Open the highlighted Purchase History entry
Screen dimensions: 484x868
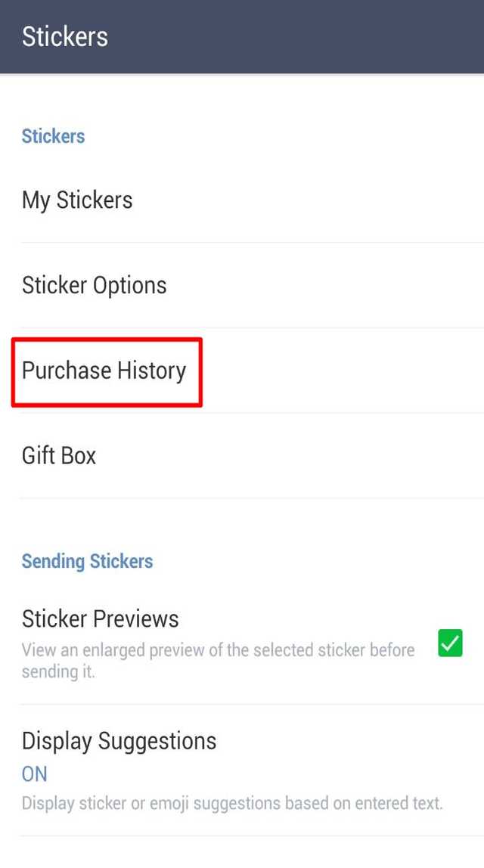tap(242, 370)
